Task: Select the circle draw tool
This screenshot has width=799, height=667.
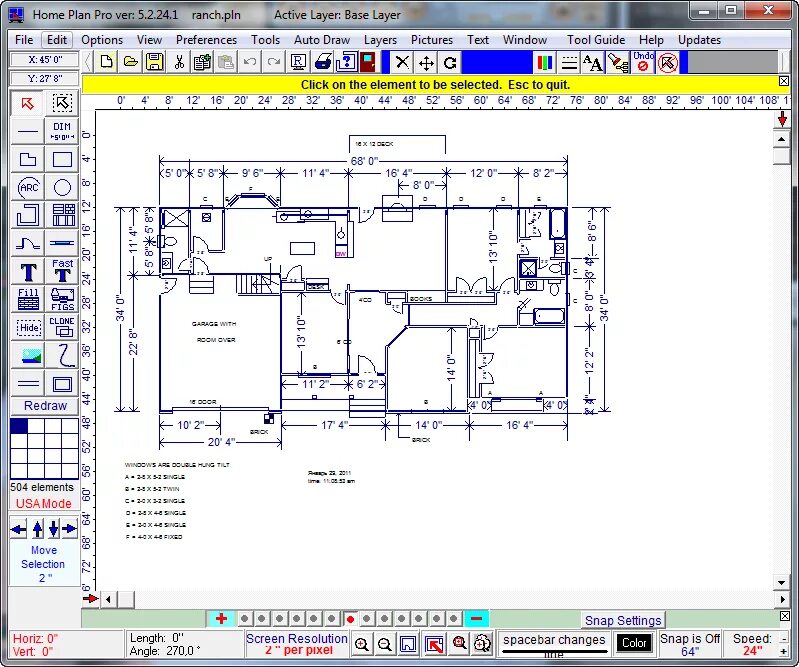Action: point(62,188)
